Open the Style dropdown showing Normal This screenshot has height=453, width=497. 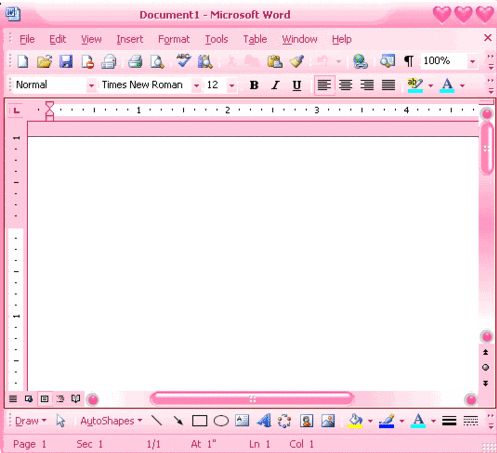point(91,85)
